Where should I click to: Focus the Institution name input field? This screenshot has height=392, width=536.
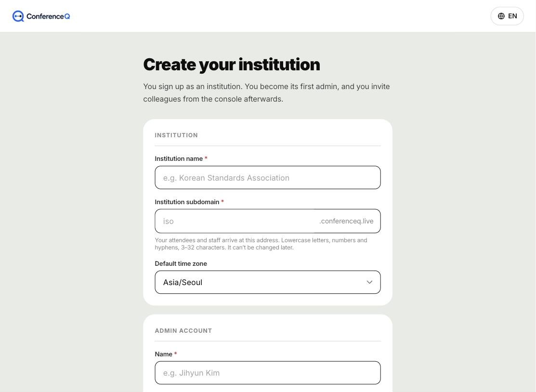point(268,177)
